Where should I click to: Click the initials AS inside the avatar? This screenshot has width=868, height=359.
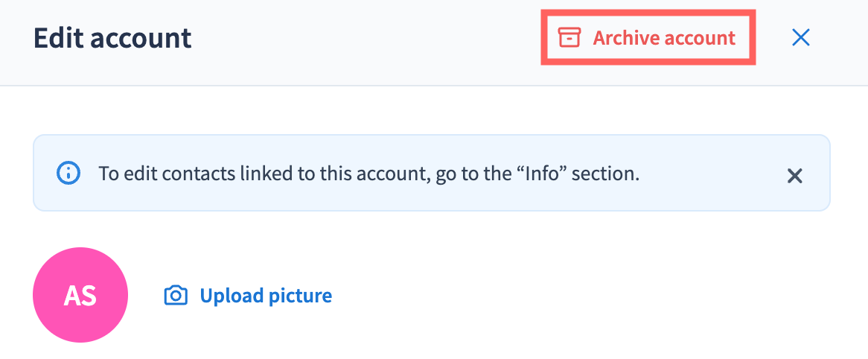[x=80, y=296]
